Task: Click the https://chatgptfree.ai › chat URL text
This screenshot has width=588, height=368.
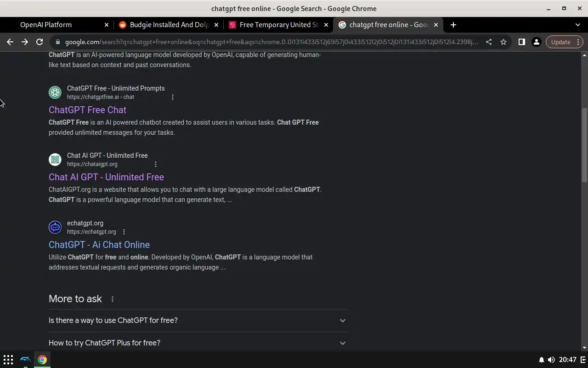Action: [x=101, y=97]
